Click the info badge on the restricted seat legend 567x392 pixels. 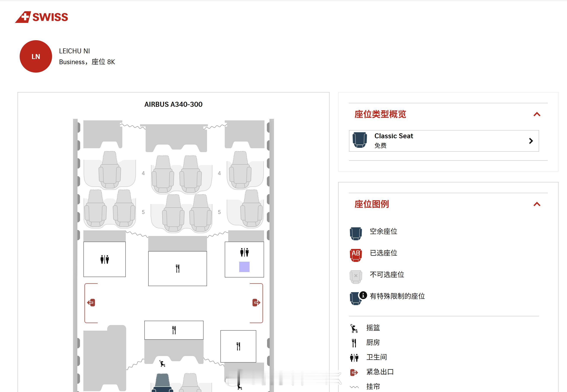(x=363, y=295)
